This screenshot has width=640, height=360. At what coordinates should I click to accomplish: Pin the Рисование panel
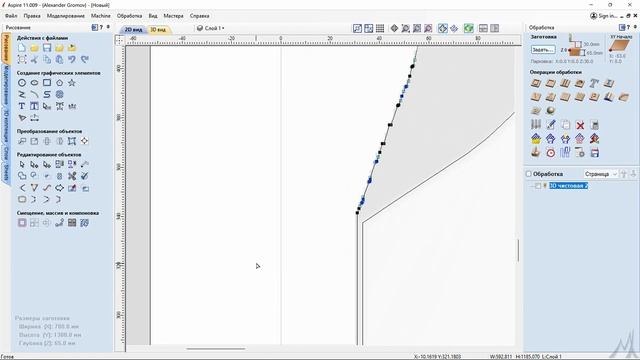click(x=108, y=27)
